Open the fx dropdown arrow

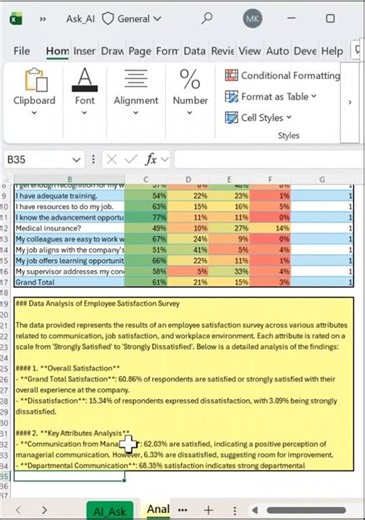pyautogui.click(x=165, y=160)
